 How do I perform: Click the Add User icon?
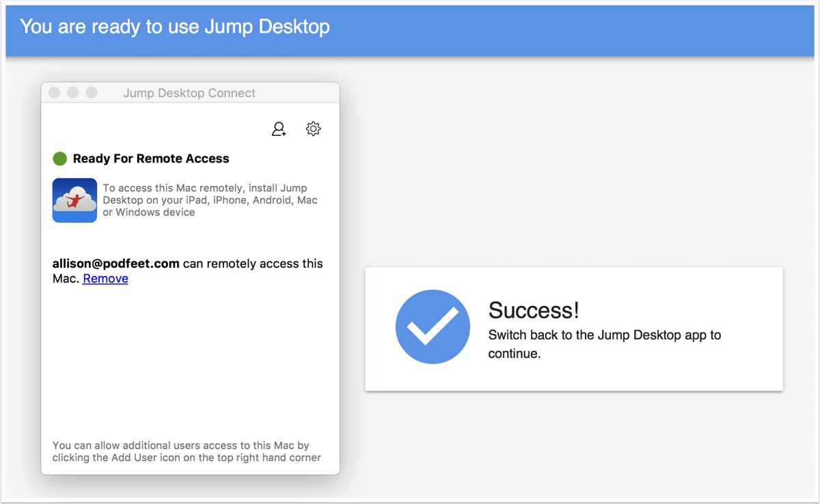[279, 129]
